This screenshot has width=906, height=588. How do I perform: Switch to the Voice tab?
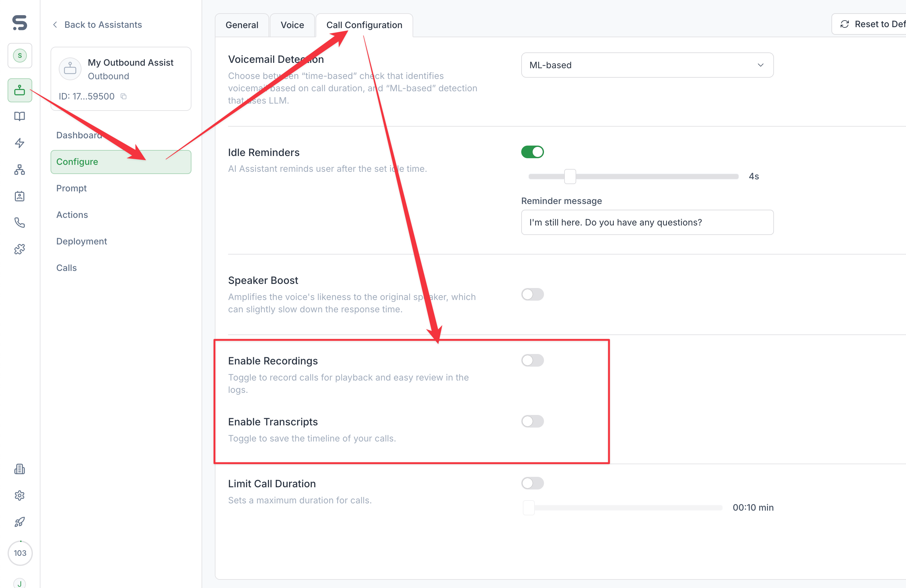(x=292, y=25)
